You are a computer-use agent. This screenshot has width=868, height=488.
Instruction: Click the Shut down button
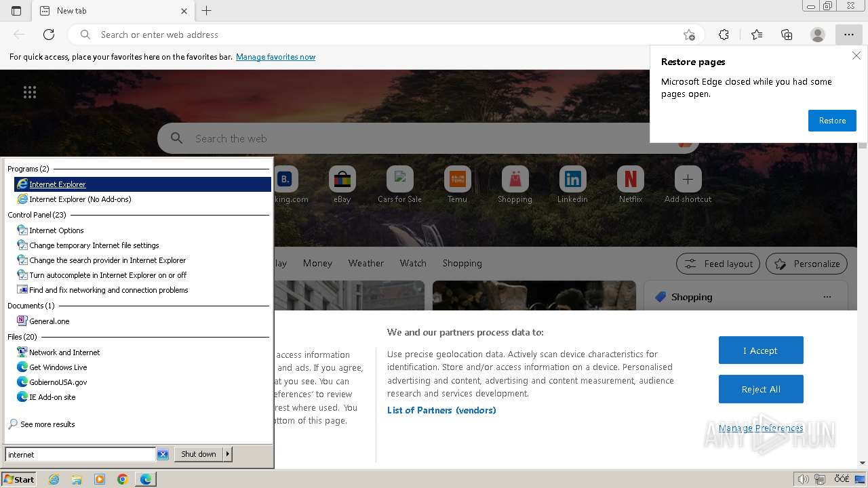pyautogui.click(x=199, y=454)
